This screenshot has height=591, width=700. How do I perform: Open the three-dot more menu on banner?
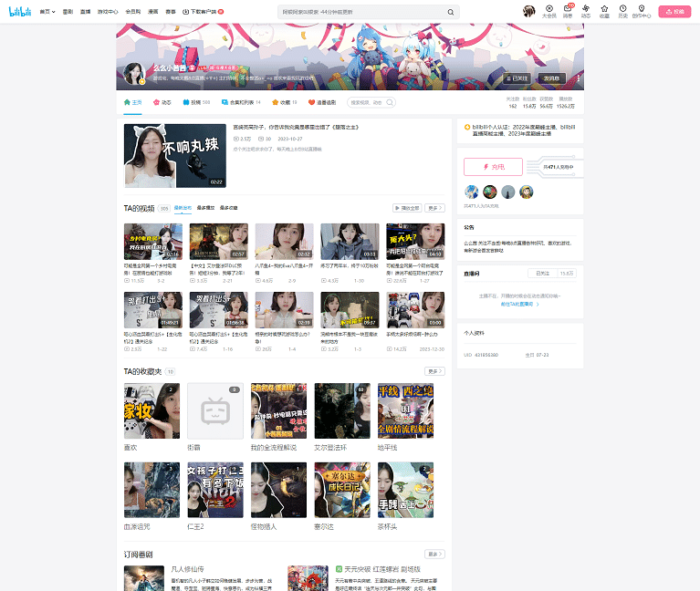(578, 78)
